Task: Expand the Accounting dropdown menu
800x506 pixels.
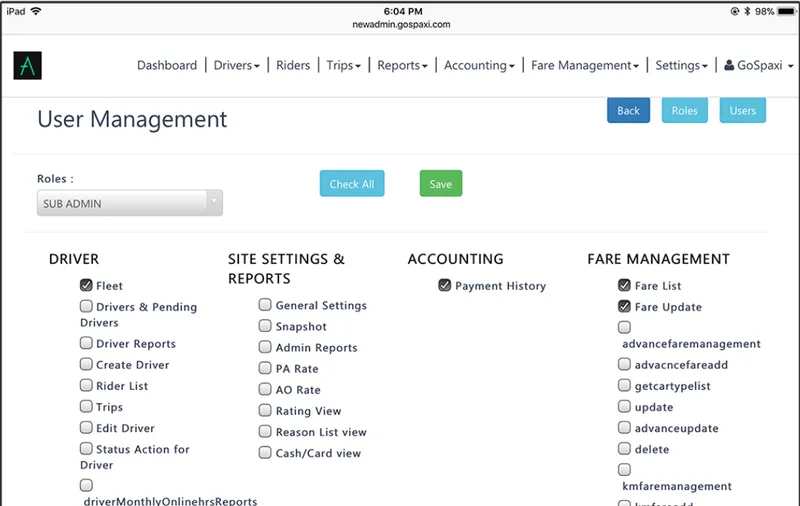Action: point(479,65)
